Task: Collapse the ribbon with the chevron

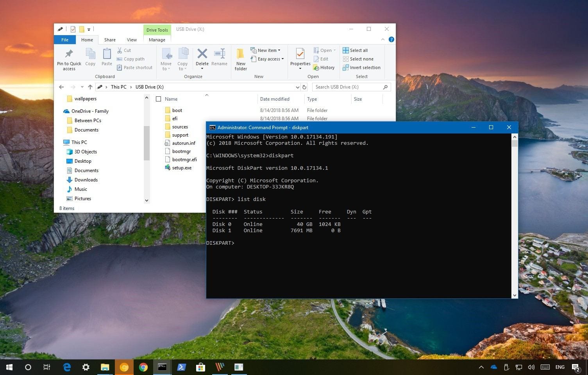Action: [382, 39]
